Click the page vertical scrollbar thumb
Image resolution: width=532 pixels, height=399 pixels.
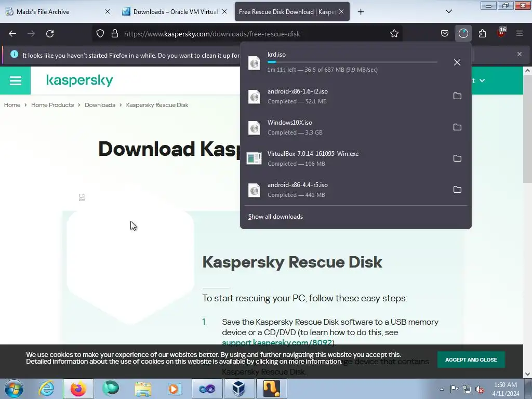click(x=527, y=129)
